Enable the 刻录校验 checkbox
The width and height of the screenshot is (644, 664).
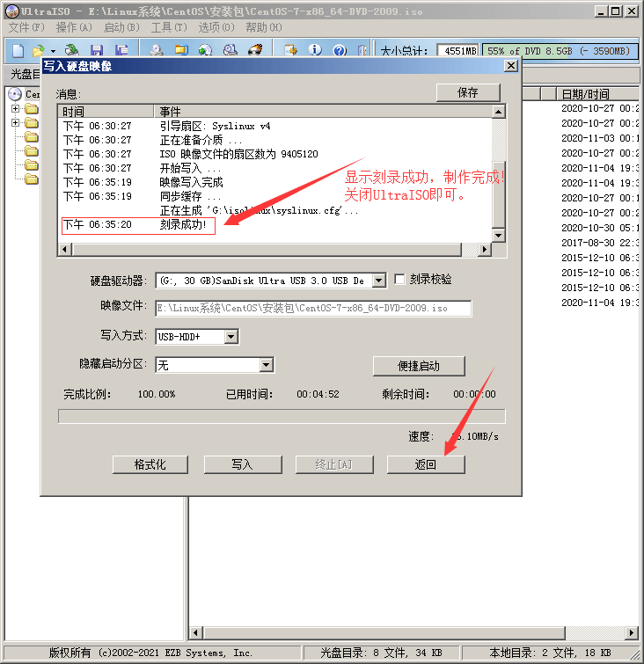tap(400, 280)
